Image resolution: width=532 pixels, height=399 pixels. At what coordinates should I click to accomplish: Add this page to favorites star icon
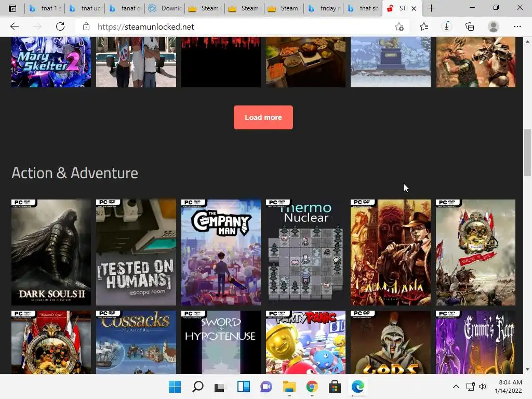tap(400, 27)
